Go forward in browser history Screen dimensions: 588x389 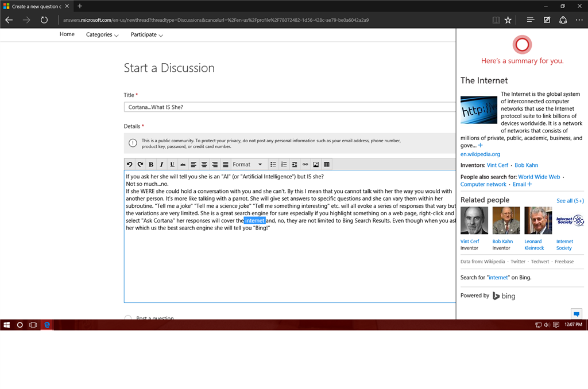click(x=26, y=20)
